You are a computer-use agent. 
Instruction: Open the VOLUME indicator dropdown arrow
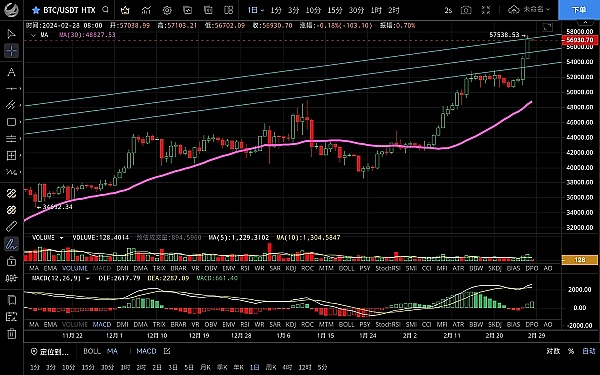(x=61, y=238)
